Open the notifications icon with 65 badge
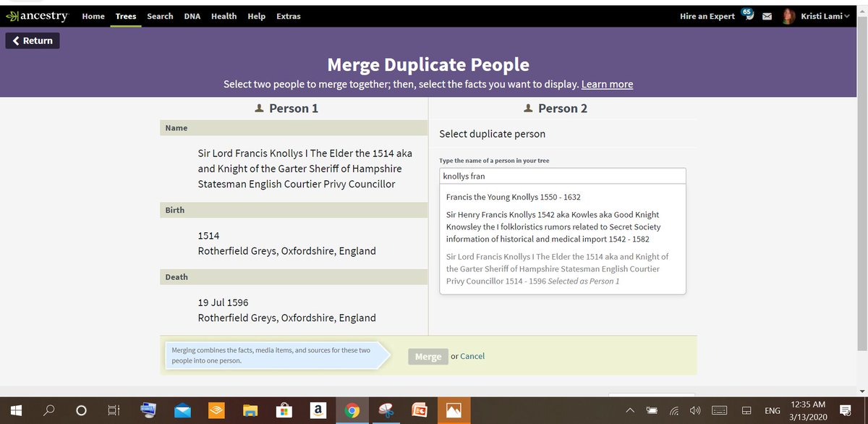 (749, 15)
